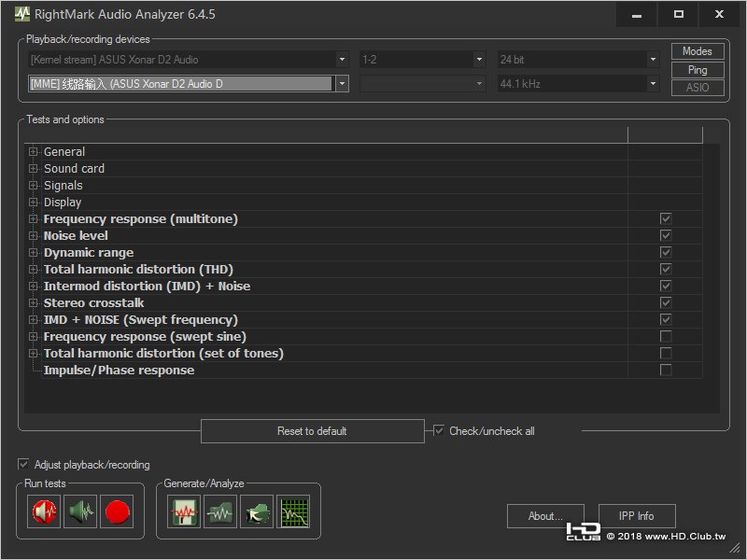The width and height of the screenshot is (747, 560).
Task: Load results using the folder arrow icon
Action: coord(257,511)
